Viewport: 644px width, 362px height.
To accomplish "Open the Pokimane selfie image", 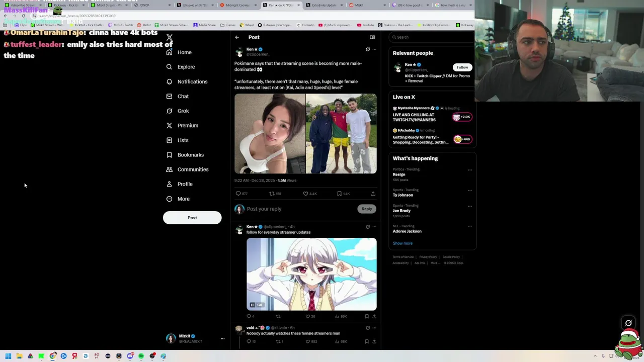I will (x=270, y=134).
